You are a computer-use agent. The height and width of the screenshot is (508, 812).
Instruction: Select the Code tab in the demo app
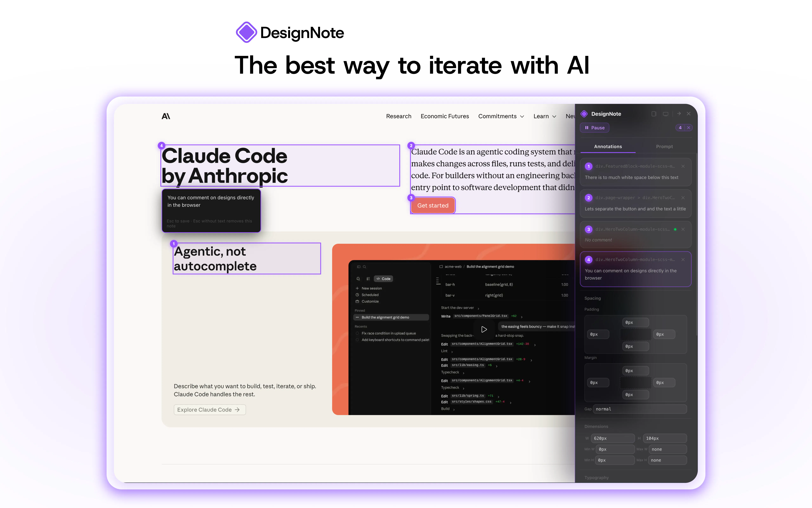(x=383, y=279)
